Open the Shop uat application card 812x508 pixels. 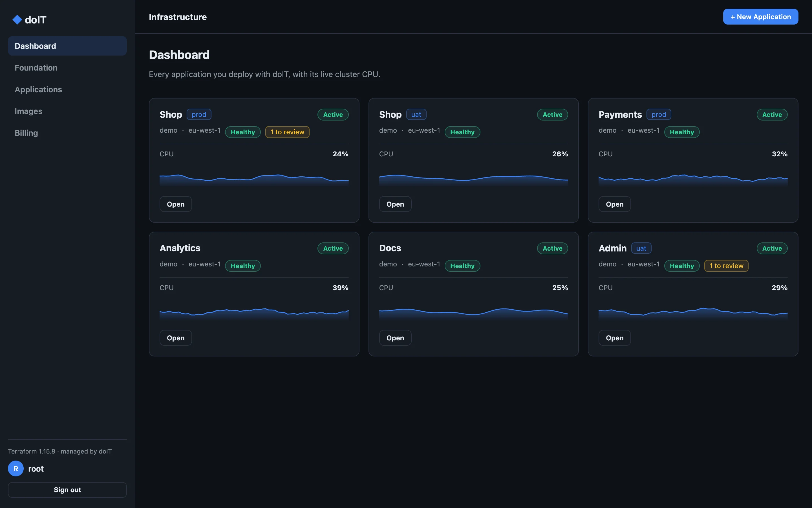pyautogui.click(x=395, y=204)
